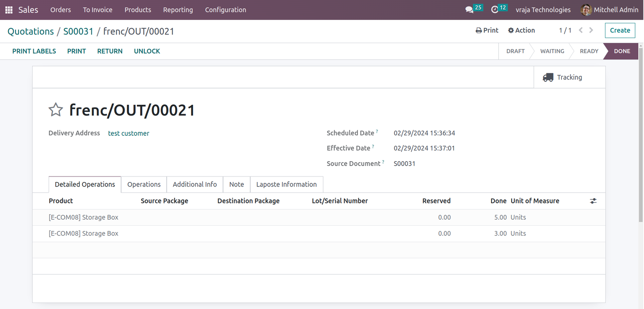Open the apps grid menu icon
This screenshot has width=644, height=309.
(9, 10)
